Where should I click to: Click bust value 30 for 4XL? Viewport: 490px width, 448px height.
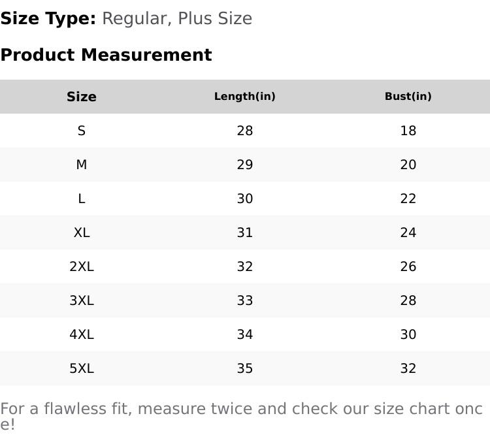408,334
